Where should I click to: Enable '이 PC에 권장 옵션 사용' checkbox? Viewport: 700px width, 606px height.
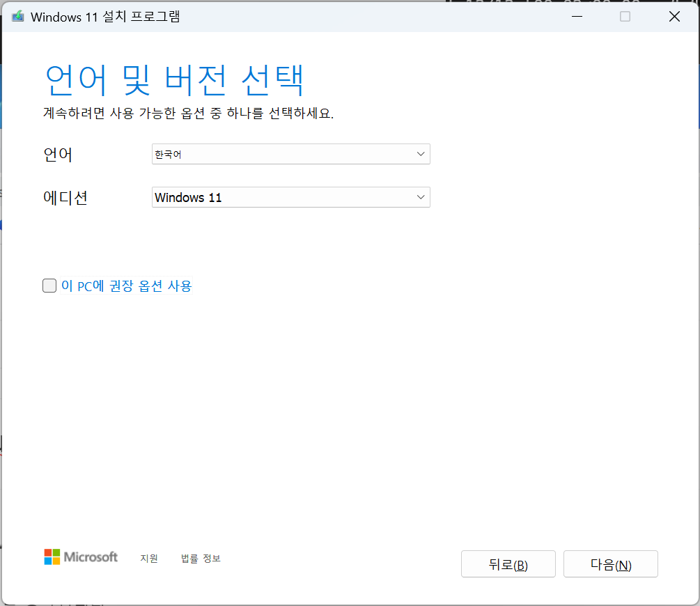(49, 286)
